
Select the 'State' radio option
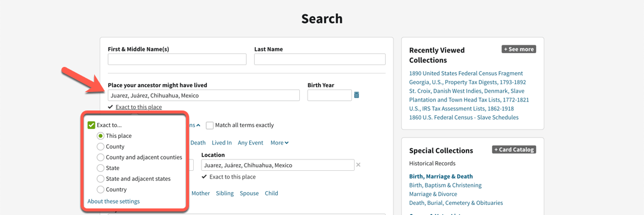coord(100,168)
